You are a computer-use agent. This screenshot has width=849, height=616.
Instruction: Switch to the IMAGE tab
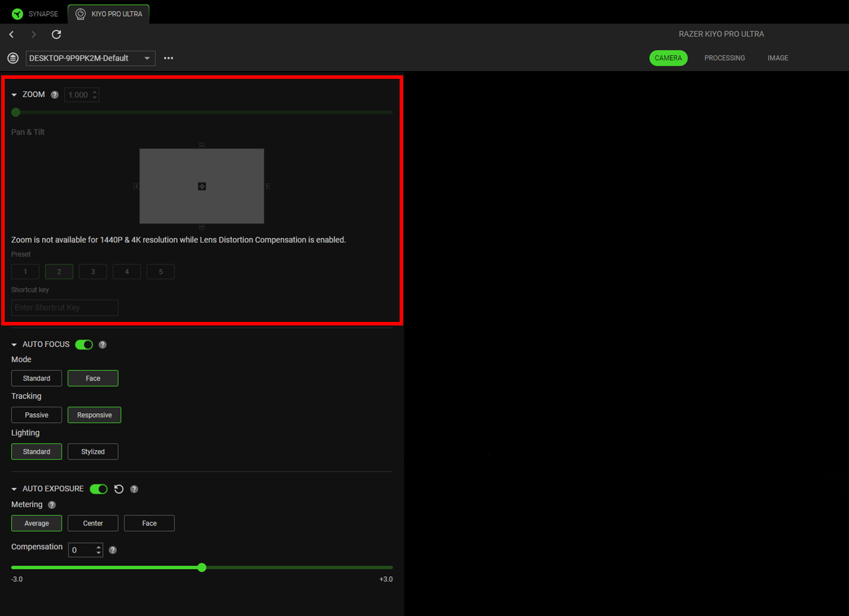click(x=777, y=58)
